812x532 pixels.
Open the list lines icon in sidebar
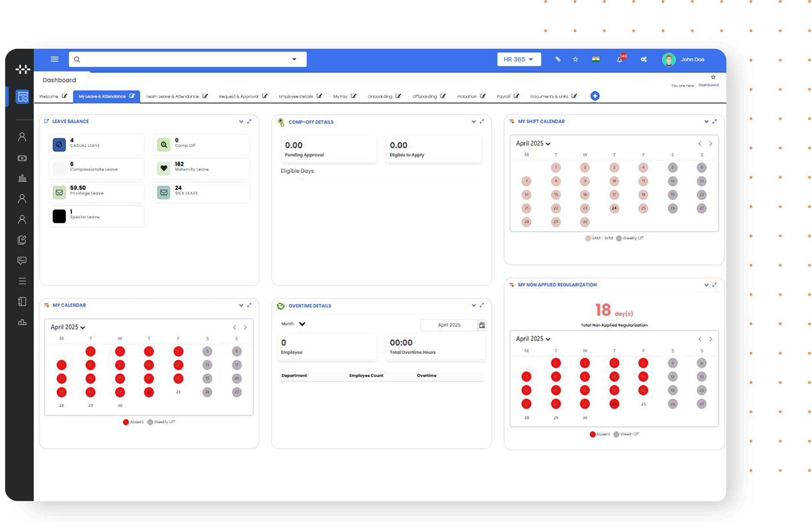pos(22,281)
